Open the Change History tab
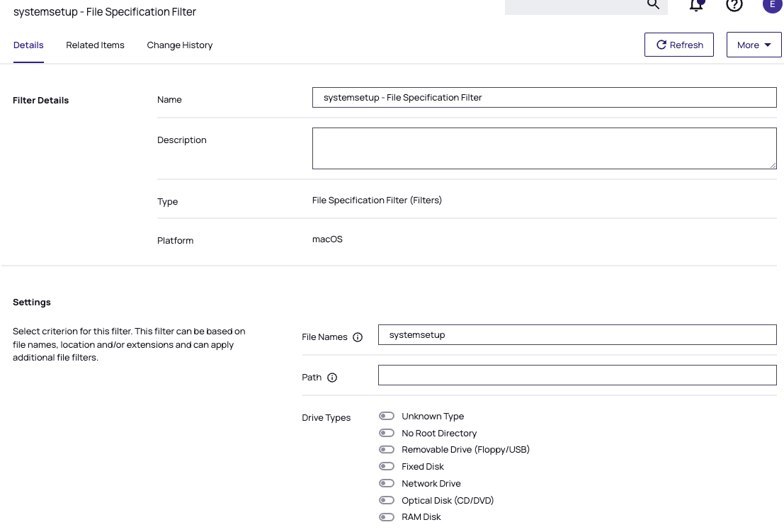 click(180, 45)
